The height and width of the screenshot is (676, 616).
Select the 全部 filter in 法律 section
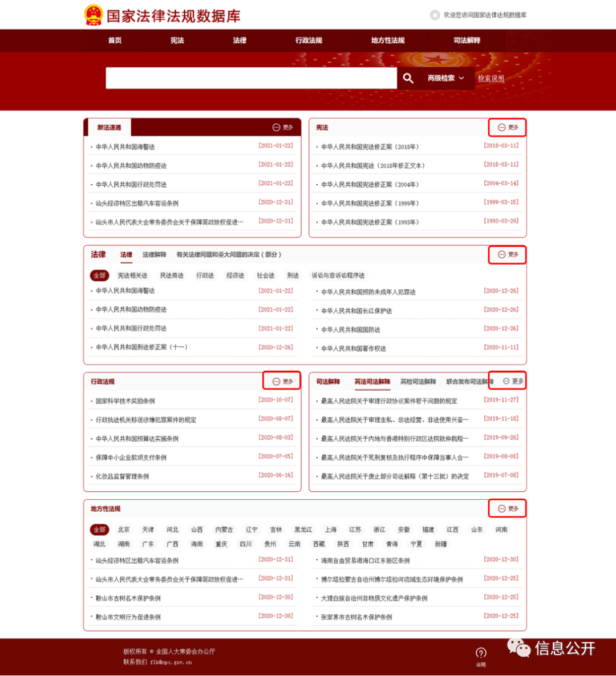[100, 276]
